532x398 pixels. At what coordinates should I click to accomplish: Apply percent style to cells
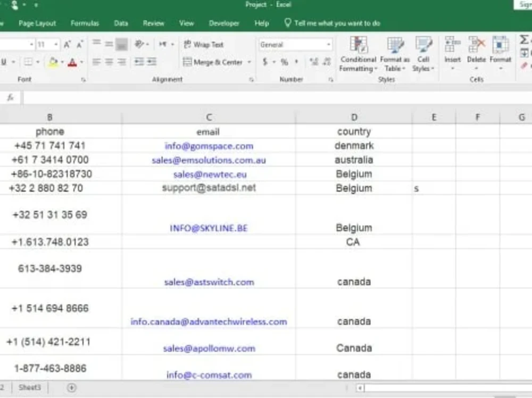tap(284, 62)
